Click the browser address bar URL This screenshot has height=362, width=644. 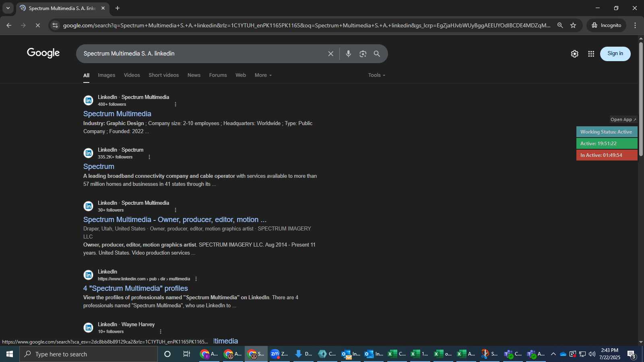point(307,25)
